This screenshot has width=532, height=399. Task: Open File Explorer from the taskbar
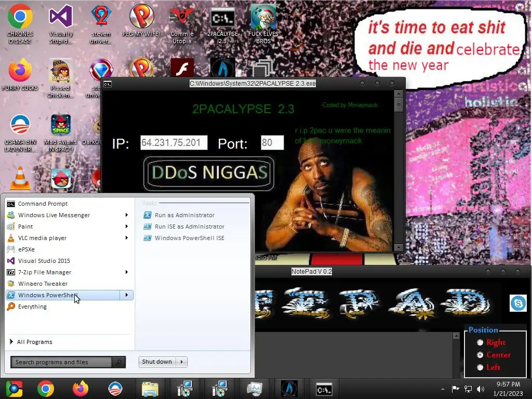coord(150,389)
